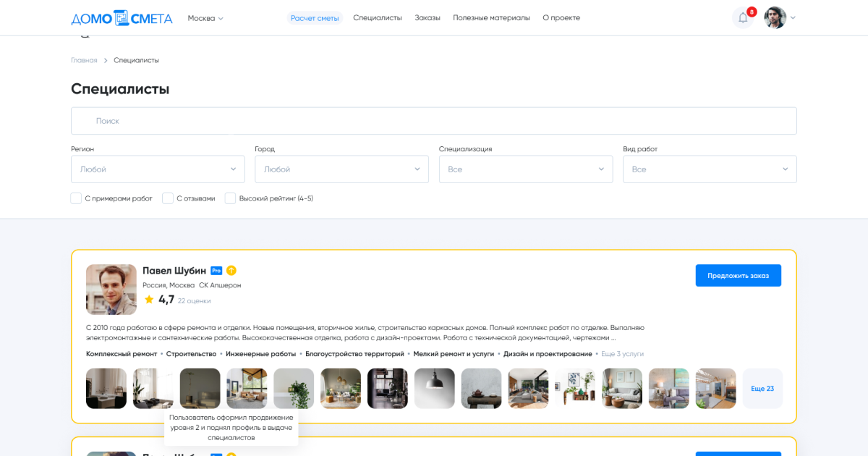Click the yellow rating star icon
The image size is (868, 456).
click(149, 299)
